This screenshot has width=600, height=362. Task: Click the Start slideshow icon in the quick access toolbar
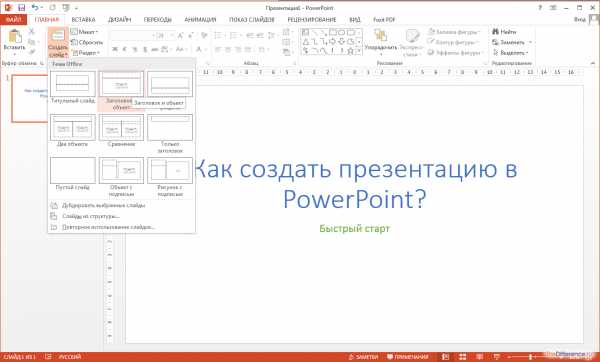click(x=66, y=8)
